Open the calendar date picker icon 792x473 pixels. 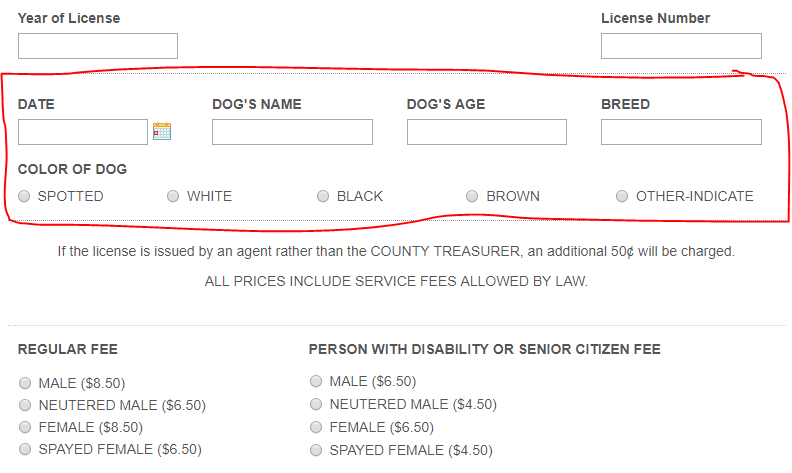click(x=162, y=131)
